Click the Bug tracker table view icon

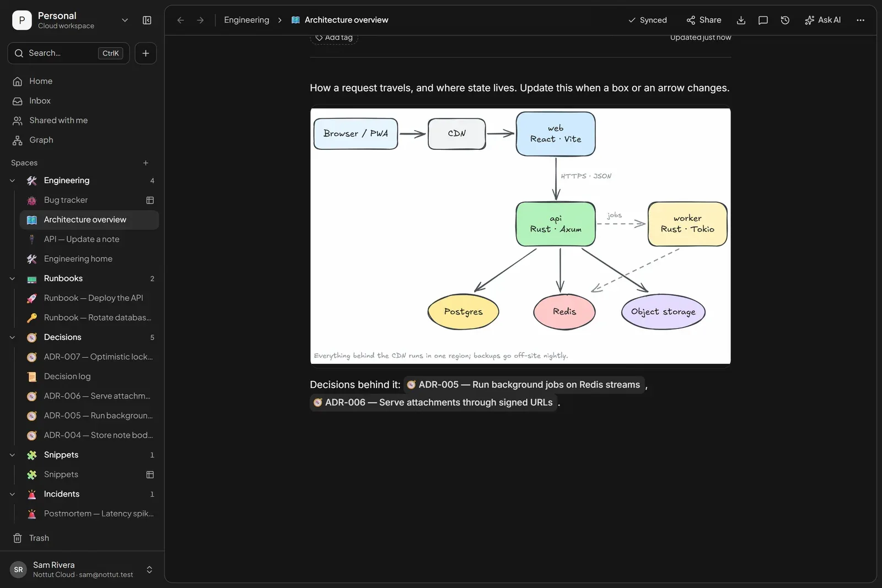pyautogui.click(x=150, y=200)
